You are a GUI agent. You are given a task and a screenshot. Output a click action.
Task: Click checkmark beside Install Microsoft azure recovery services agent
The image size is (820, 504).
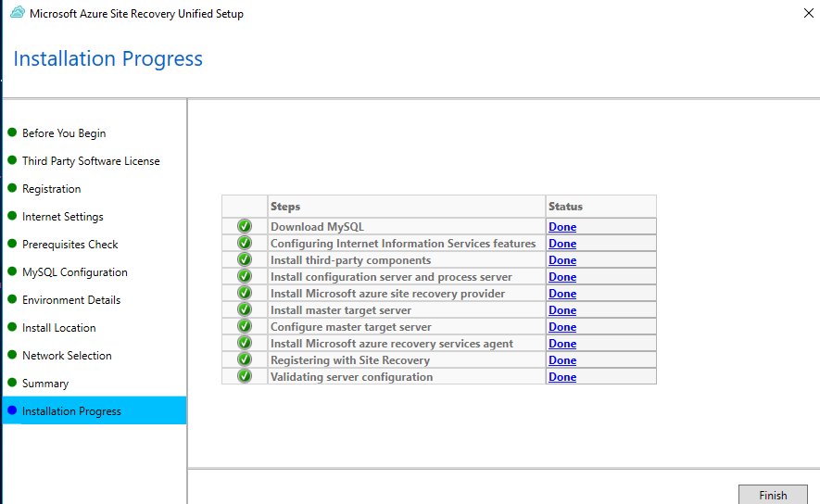point(245,343)
